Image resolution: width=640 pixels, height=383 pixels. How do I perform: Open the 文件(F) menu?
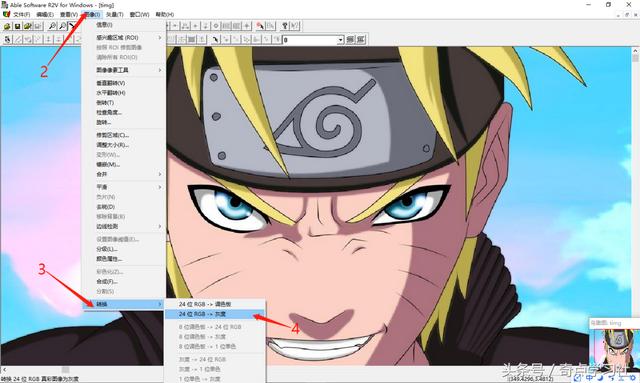(x=21, y=14)
